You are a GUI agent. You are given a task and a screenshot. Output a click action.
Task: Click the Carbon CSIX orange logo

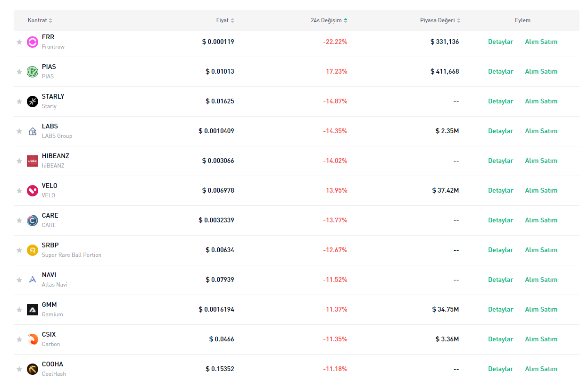(33, 339)
